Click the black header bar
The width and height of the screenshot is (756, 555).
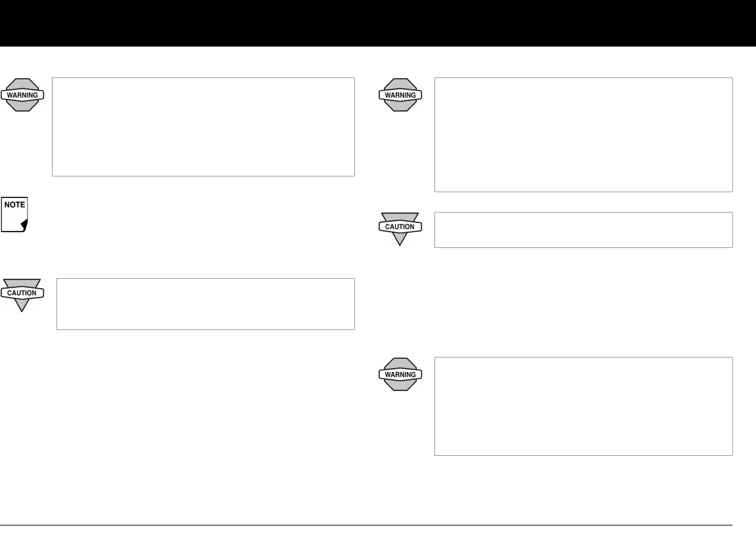coord(378,23)
